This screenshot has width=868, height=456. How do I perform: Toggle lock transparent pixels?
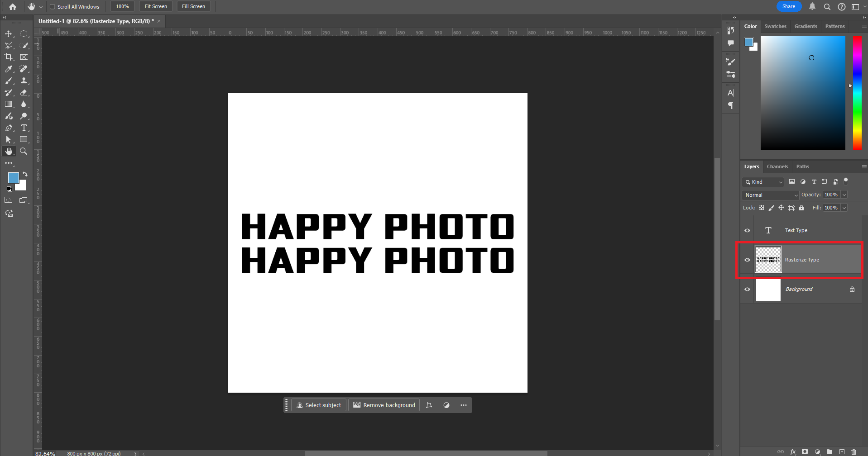point(761,208)
